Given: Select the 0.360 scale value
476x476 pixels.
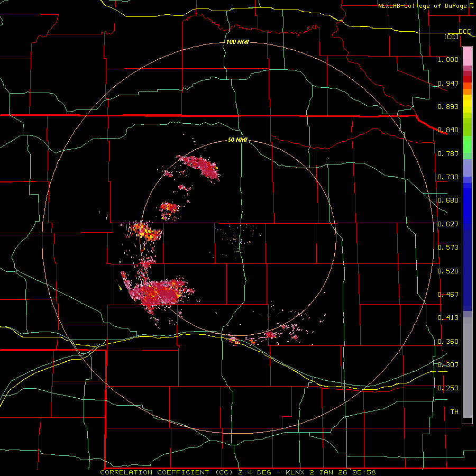Looking at the screenshot, I should pos(448,342).
